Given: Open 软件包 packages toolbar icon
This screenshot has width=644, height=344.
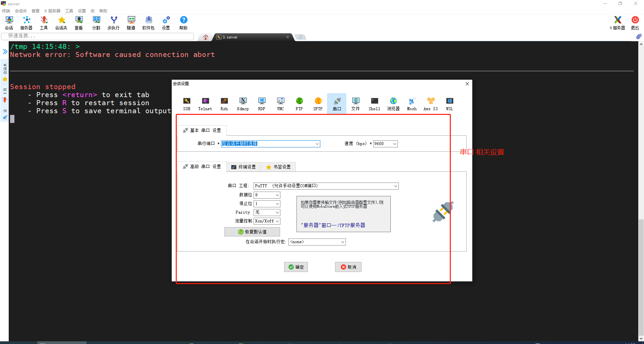Looking at the screenshot, I should (149, 23).
